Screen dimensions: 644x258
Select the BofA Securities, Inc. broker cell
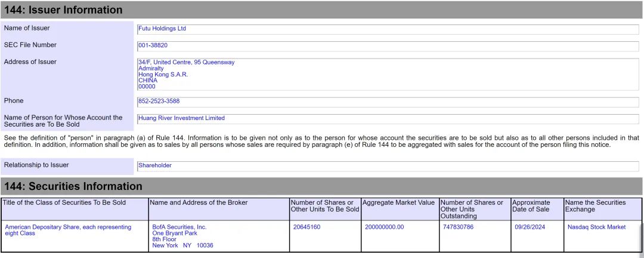click(219, 236)
